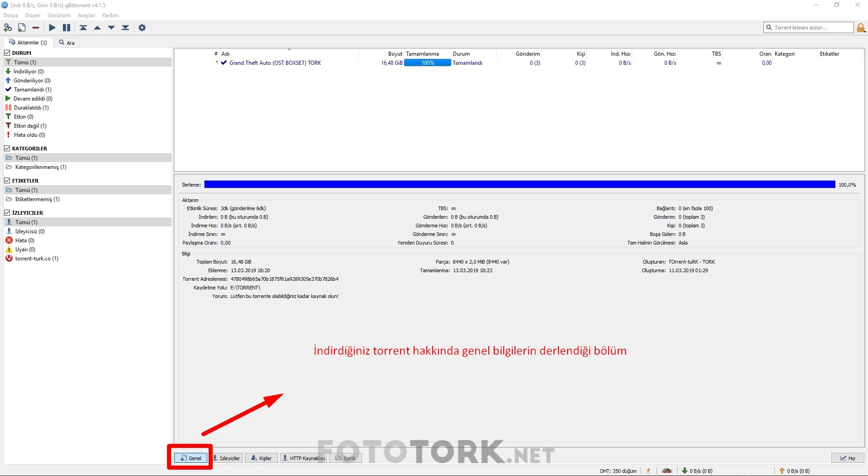Click the 100% completion progress bar
This screenshot has width=868, height=476.
pos(428,63)
